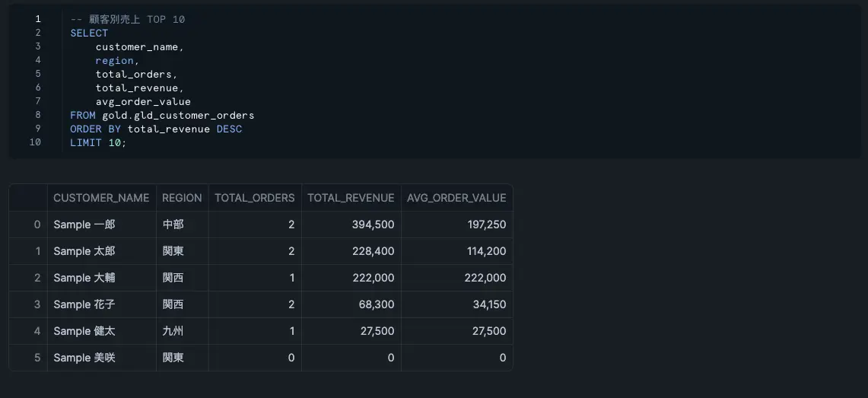Select the TOTAL_REVENUE column header
The height and width of the screenshot is (398, 868).
pyautogui.click(x=351, y=198)
